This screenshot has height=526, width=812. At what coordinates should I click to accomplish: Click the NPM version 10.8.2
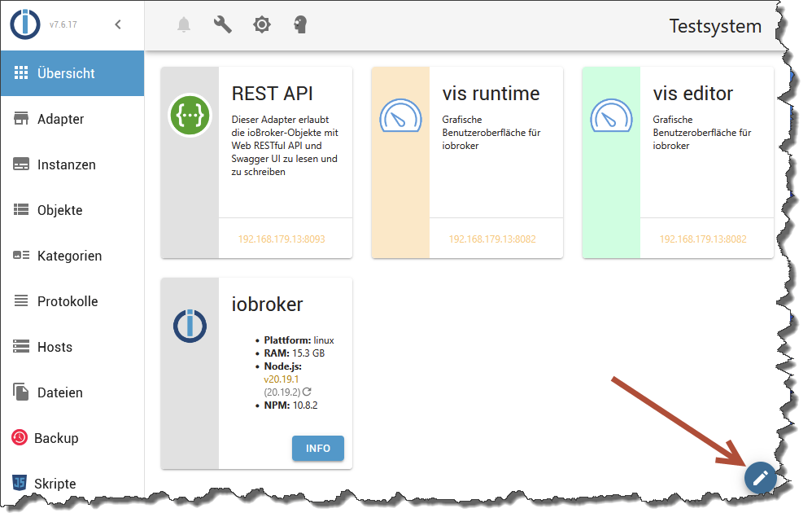305,405
